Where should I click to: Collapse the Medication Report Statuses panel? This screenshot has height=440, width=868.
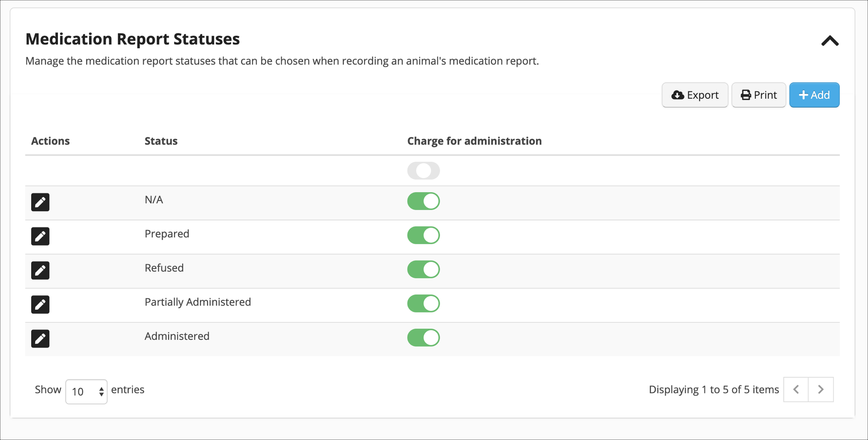click(830, 40)
